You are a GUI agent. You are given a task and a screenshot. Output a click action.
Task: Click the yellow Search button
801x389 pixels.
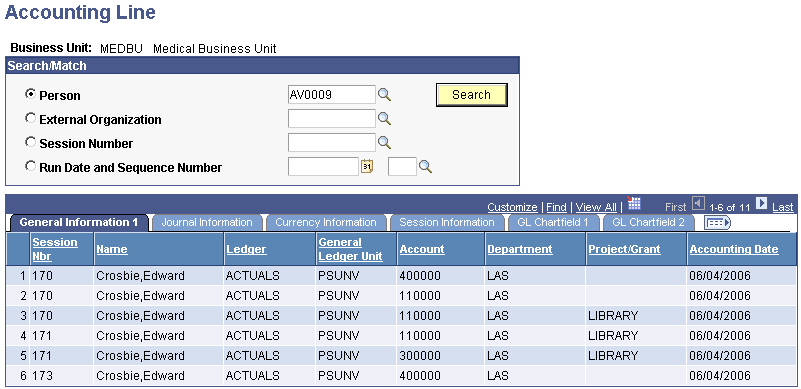472,95
